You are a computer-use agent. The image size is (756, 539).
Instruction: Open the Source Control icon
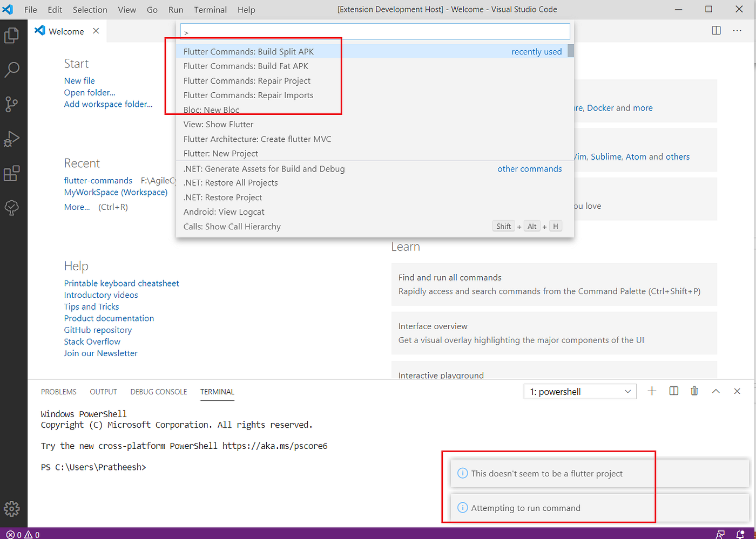[x=12, y=104]
